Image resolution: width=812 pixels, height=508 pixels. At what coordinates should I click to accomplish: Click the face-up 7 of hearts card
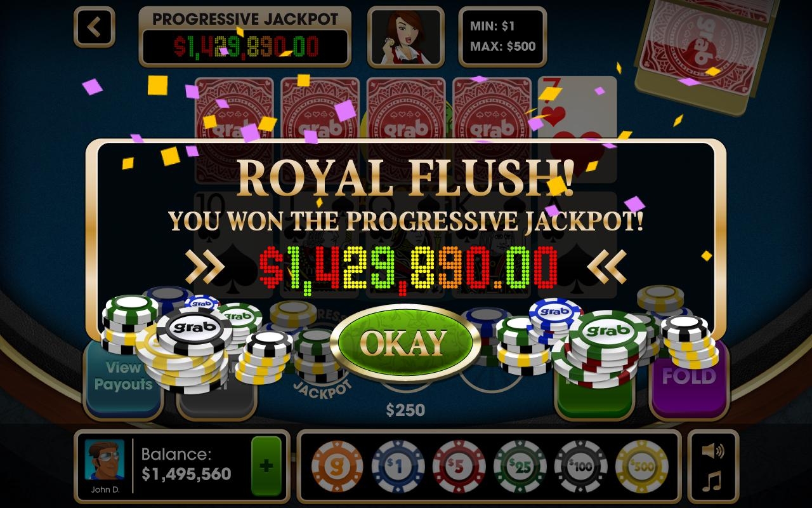tap(577, 111)
